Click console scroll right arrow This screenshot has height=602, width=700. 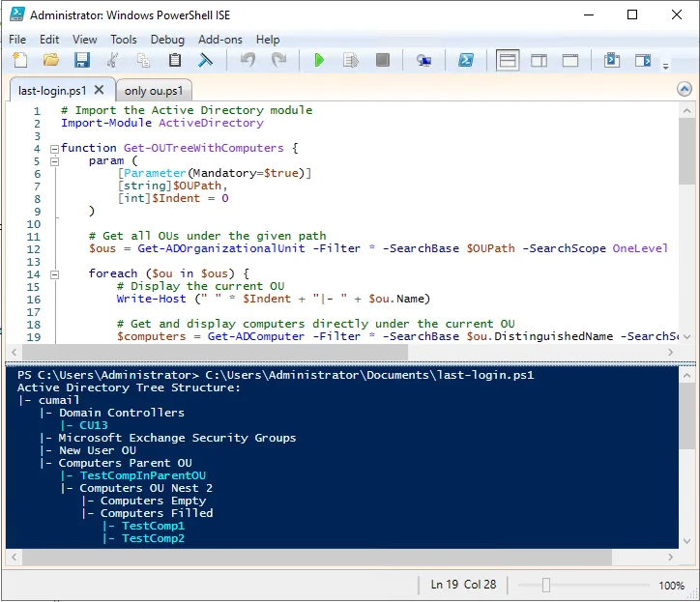pyautogui.click(x=670, y=557)
